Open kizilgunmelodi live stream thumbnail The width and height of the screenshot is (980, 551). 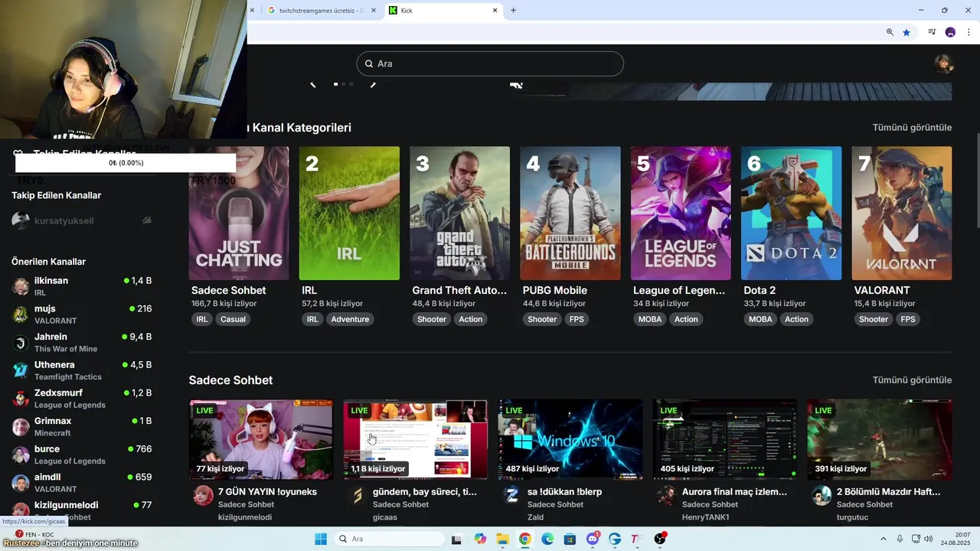tap(261, 439)
